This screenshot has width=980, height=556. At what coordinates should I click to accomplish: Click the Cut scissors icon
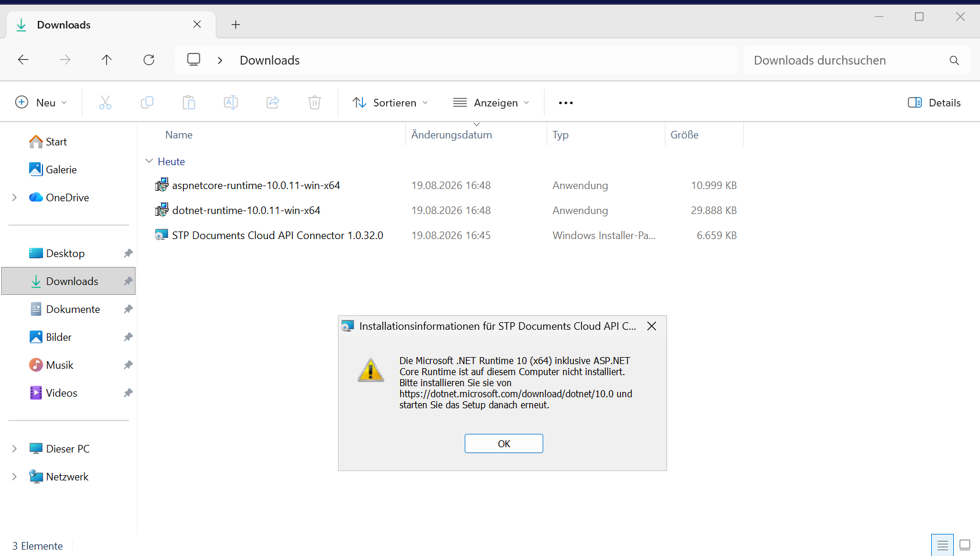(105, 103)
